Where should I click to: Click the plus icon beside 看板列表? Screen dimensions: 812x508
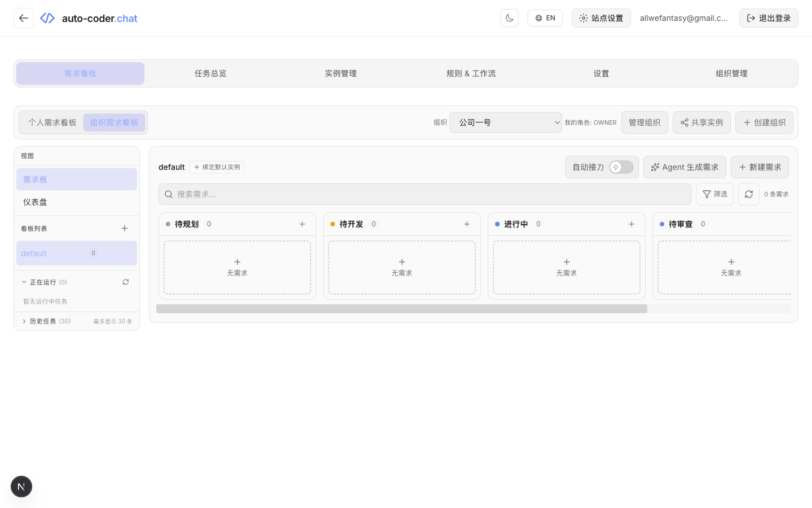pos(125,228)
